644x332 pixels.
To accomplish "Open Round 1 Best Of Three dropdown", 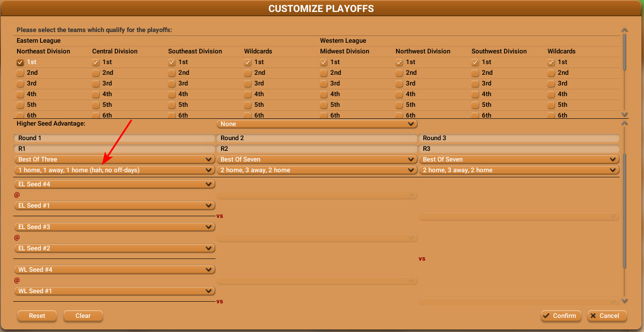I will (x=114, y=159).
